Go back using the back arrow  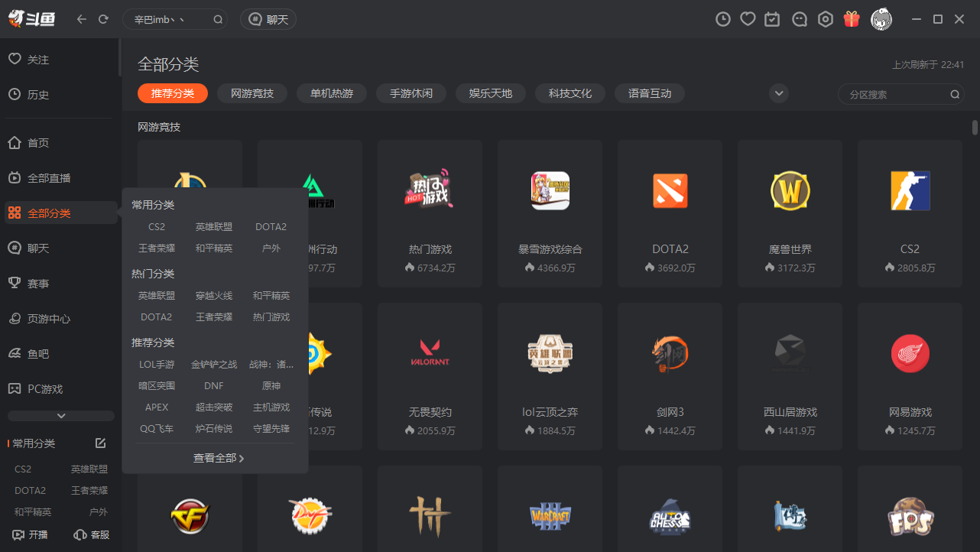click(82, 19)
